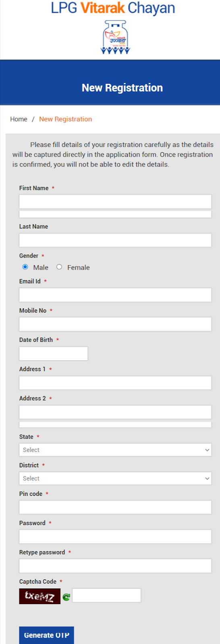220x644 pixels.
Task: Click the captcha code image
Action: 40,596
